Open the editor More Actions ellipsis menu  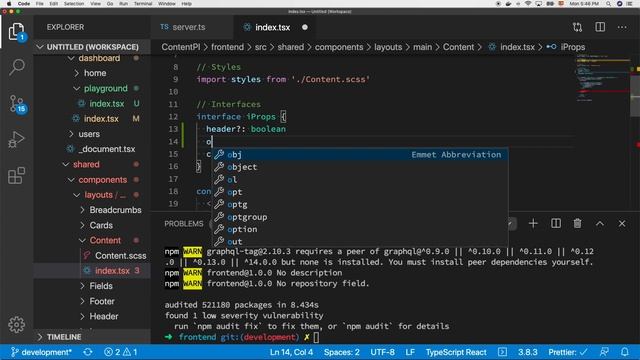(x=622, y=27)
